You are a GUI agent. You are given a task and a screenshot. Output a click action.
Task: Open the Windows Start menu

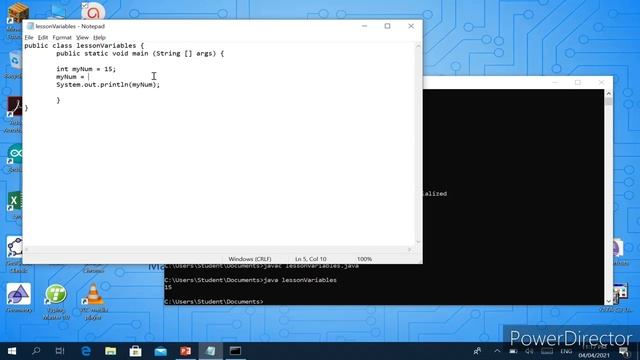(x=12, y=351)
